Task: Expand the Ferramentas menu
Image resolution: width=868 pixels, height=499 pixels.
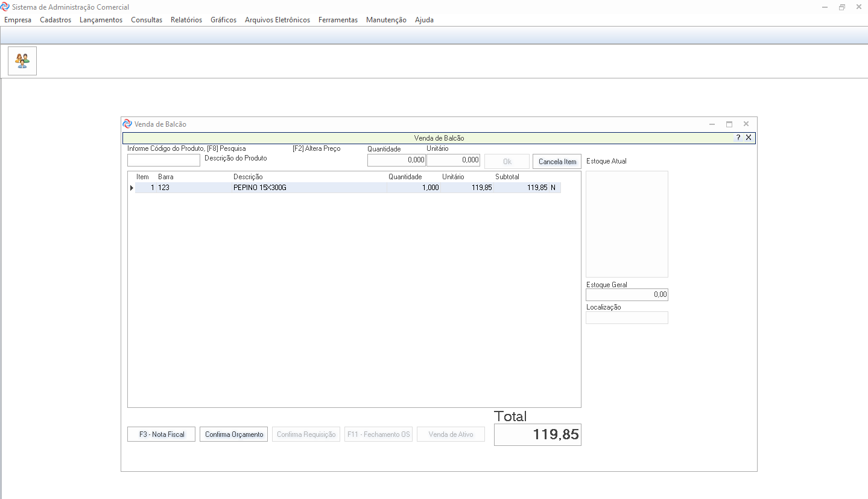Action: click(x=338, y=20)
